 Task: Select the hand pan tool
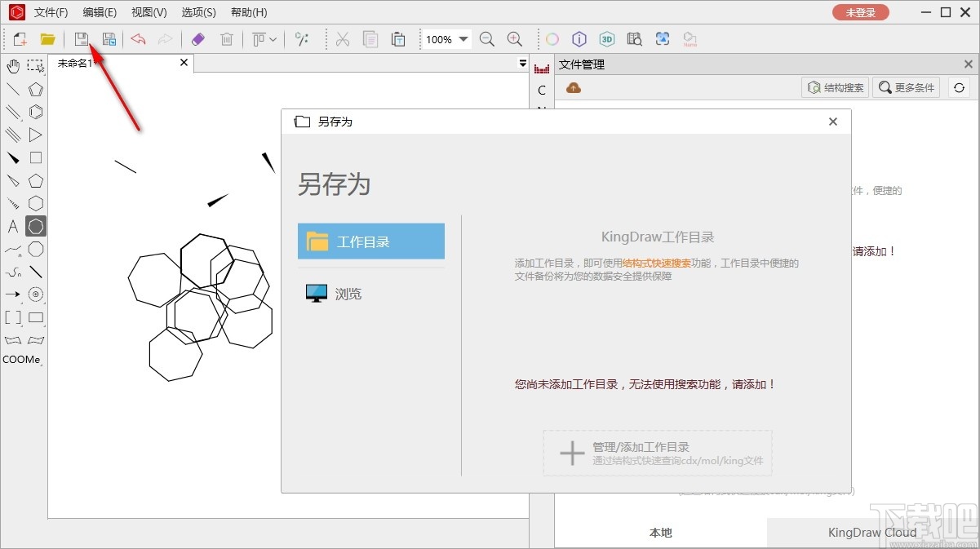[12, 66]
